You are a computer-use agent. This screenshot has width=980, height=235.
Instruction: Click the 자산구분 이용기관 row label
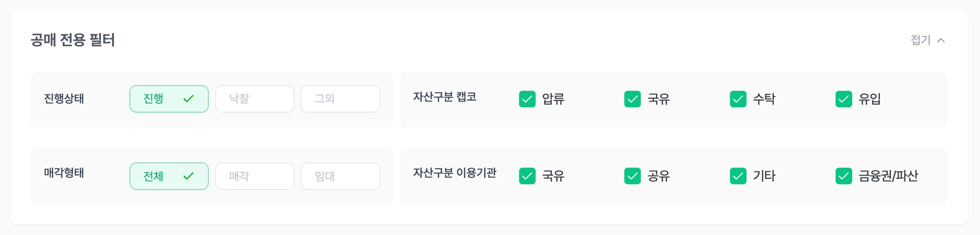[x=455, y=172]
